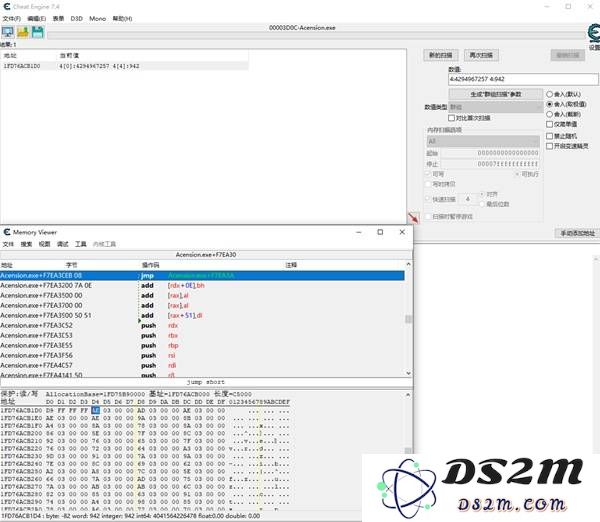This screenshot has height=522, width=600.
Task: Open the D3D menu
Action: click(x=77, y=18)
